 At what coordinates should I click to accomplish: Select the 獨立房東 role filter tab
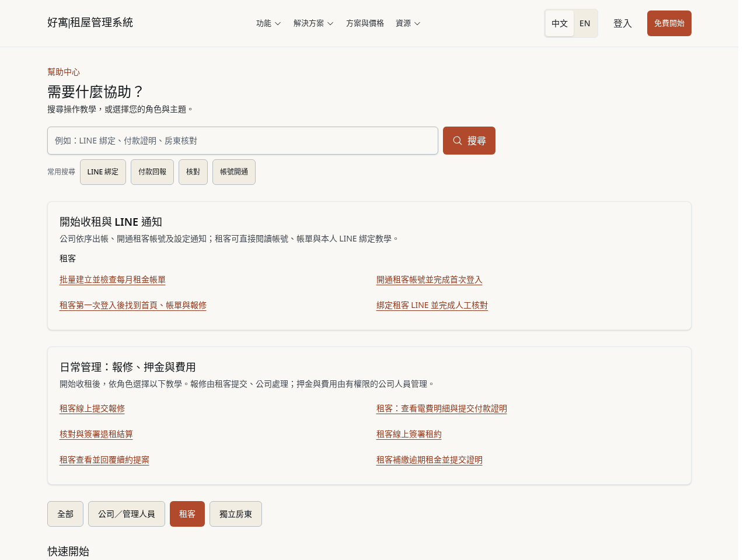[x=236, y=514]
